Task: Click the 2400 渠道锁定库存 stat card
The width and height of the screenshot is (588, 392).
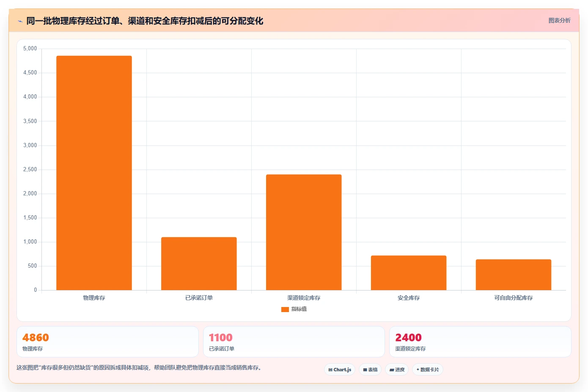Action: [x=480, y=342]
